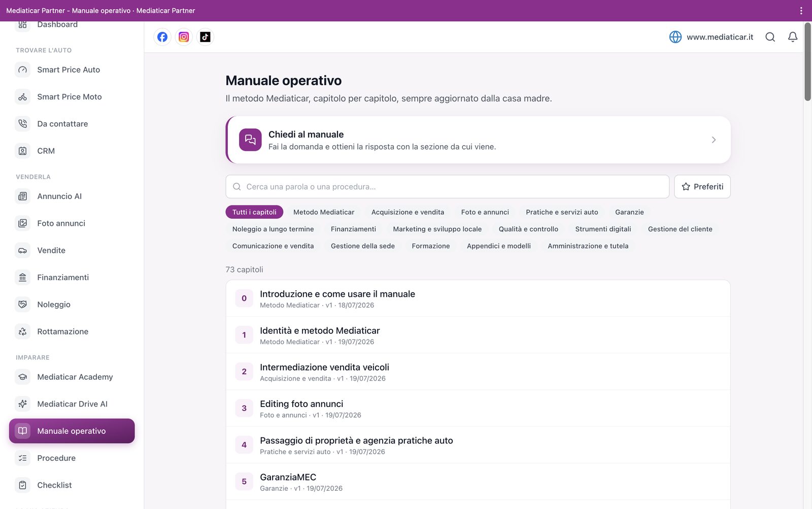This screenshot has width=812, height=509.
Task: Click the Noleggio handshake icon
Action: pos(23,304)
